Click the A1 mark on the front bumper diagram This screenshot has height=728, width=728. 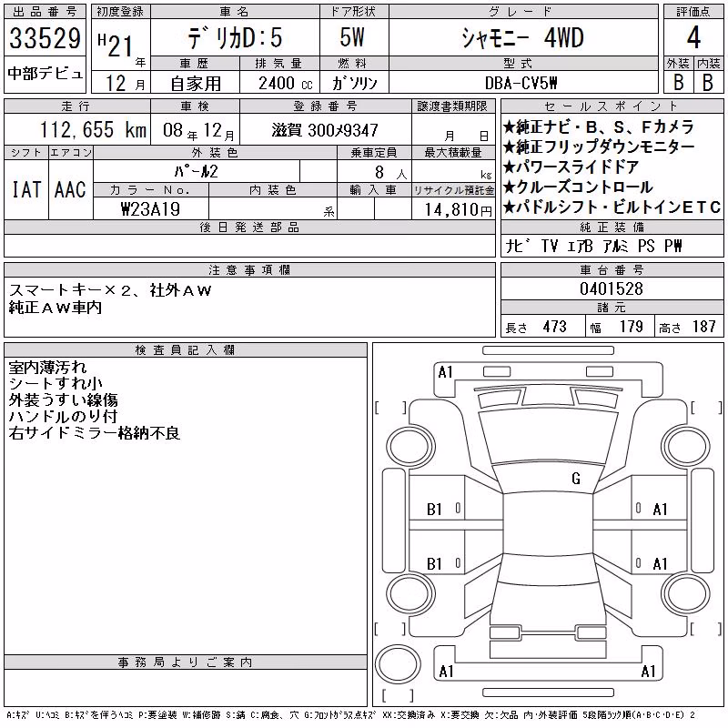tap(445, 372)
